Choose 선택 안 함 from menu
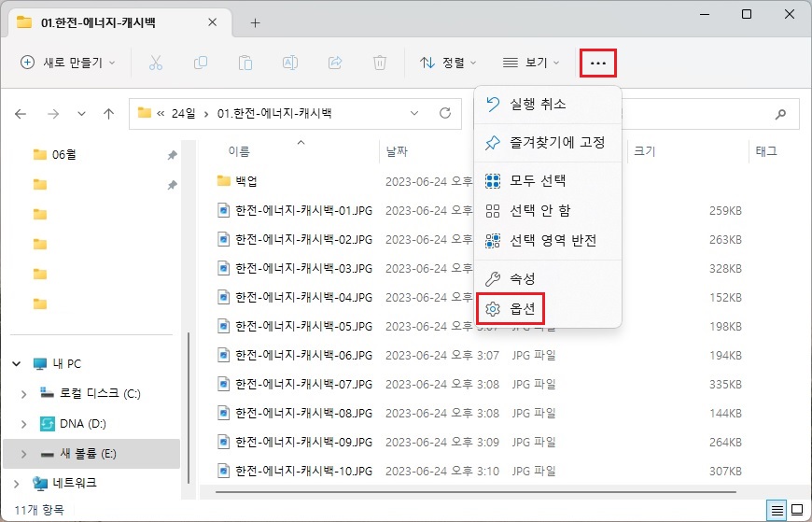Screen dimensions: 812x522 click(x=548, y=210)
